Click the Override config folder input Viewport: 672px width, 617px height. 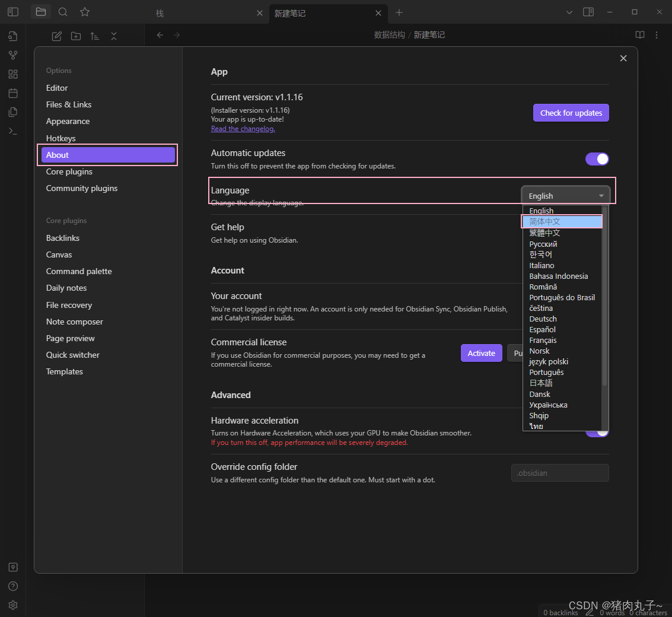coord(560,473)
